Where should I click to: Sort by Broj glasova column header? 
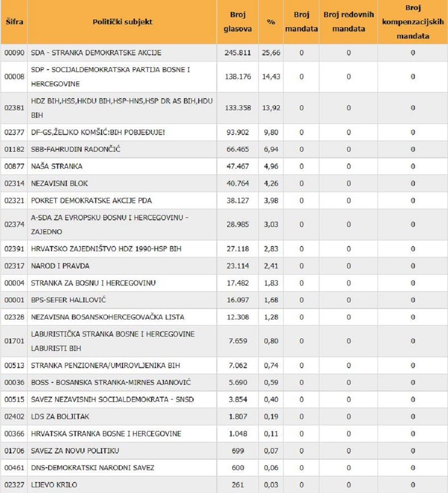point(238,22)
